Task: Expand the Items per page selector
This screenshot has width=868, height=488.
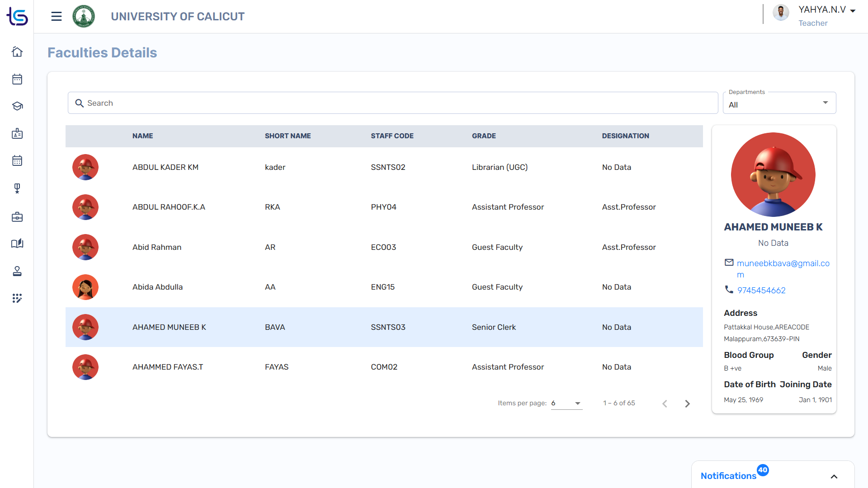Action: click(x=566, y=403)
